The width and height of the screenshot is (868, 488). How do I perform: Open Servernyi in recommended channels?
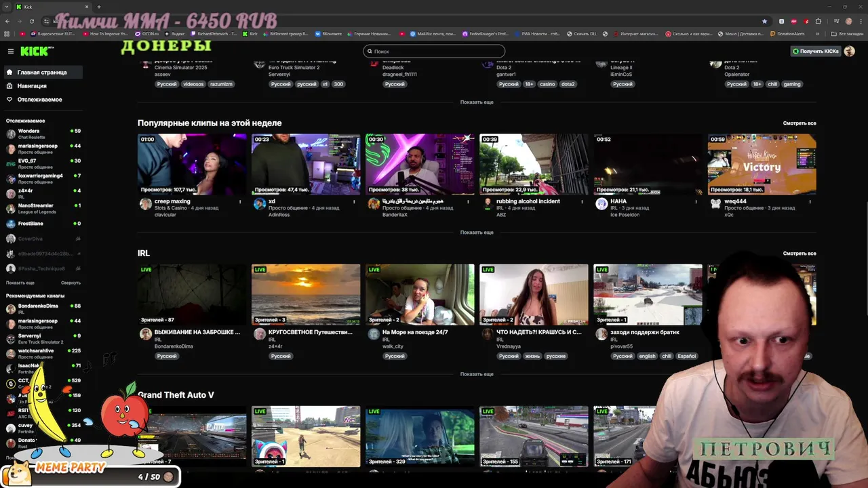point(43,338)
